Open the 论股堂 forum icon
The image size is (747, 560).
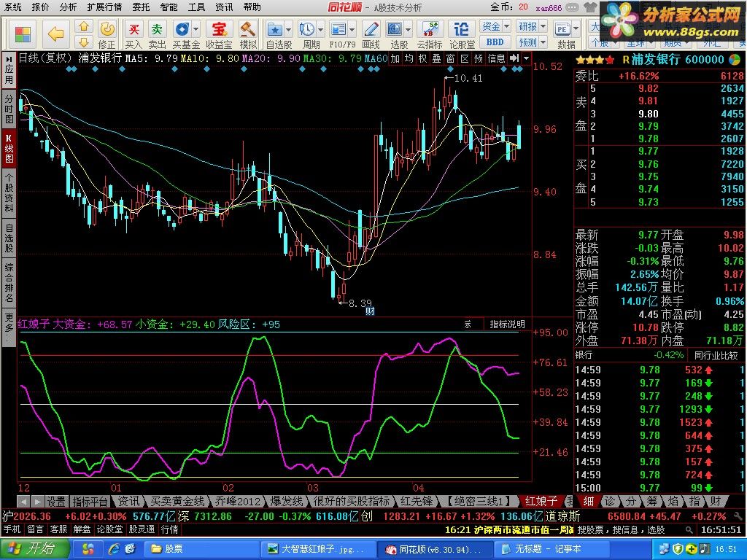coord(462,34)
